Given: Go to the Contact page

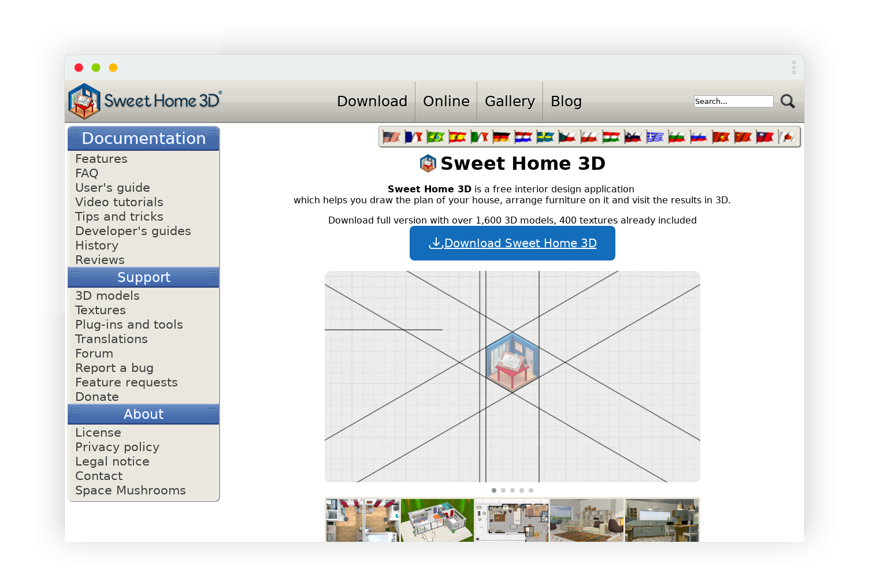Looking at the screenshot, I should click(x=99, y=476).
